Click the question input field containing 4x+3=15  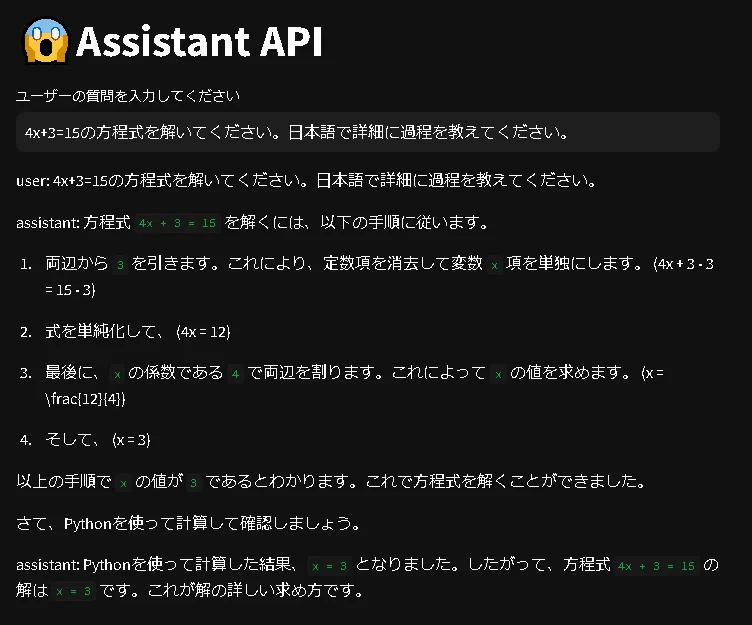[368, 132]
